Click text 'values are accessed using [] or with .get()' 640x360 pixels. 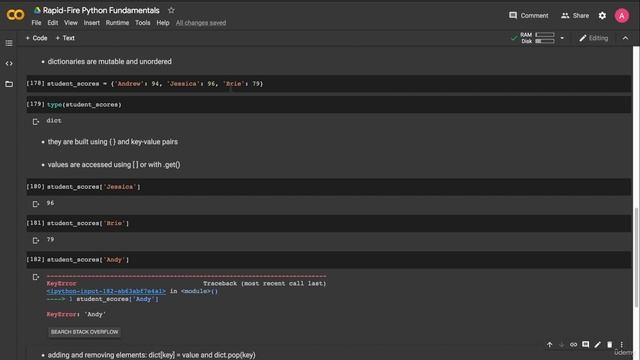(x=114, y=165)
